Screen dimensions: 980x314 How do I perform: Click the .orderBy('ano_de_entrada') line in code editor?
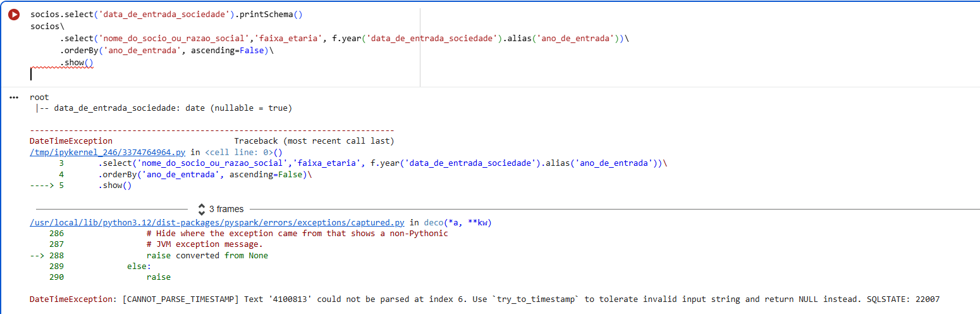point(167,51)
